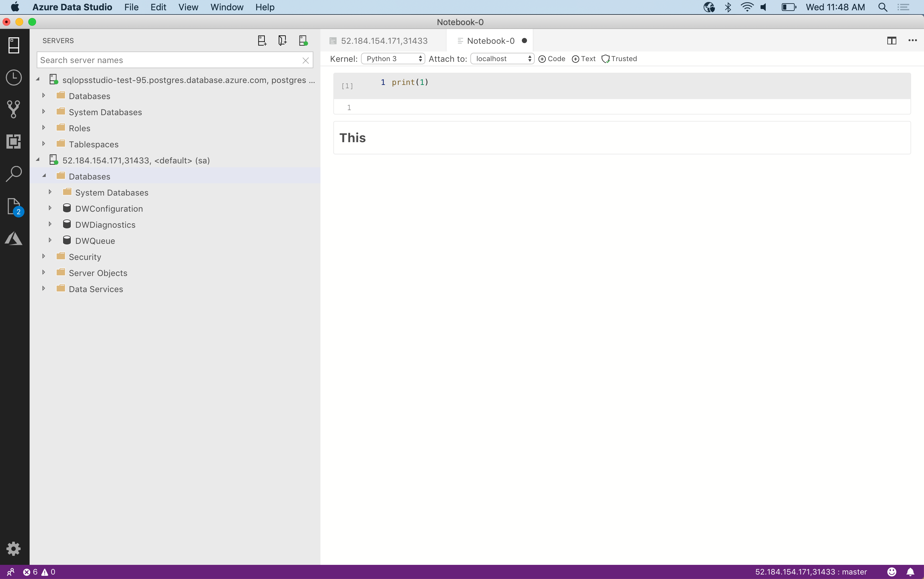
Task: Collapse the Databases node under the SQL server
Action: point(44,176)
